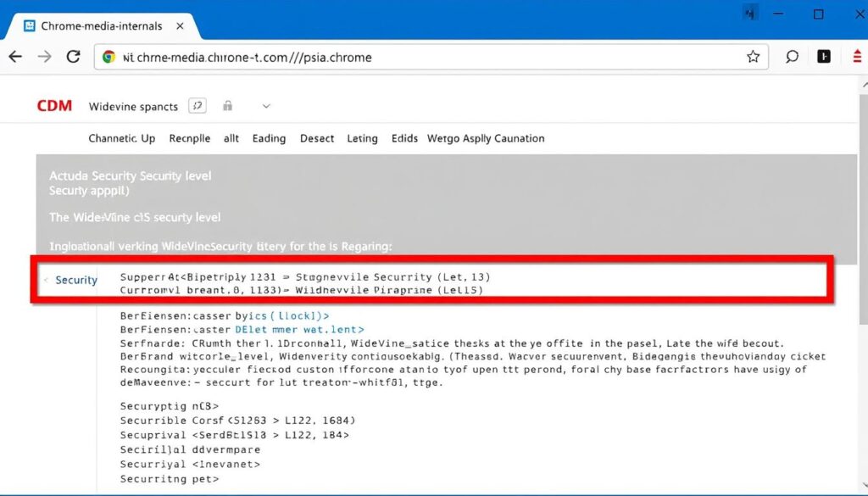Select the Eading menu item
868x496 pixels.
[x=269, y=138]
